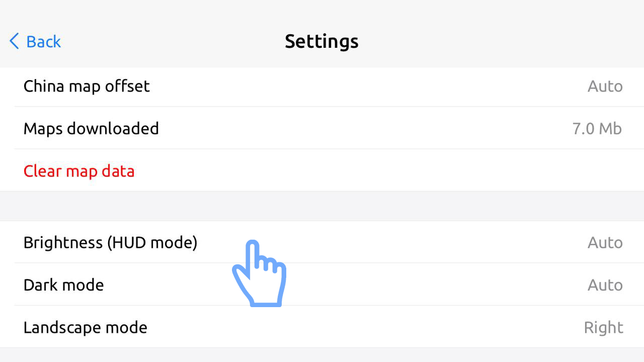
Task: Click the 7.0 Mb downloaded size value
Action: pyautogui.click(x=597, y=129)
